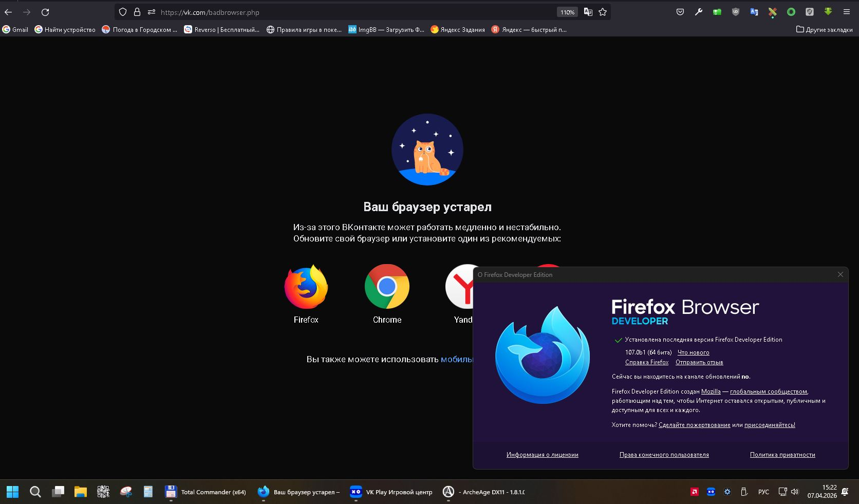Close the About Firefox Developer Edition dialog

[841, 275]
